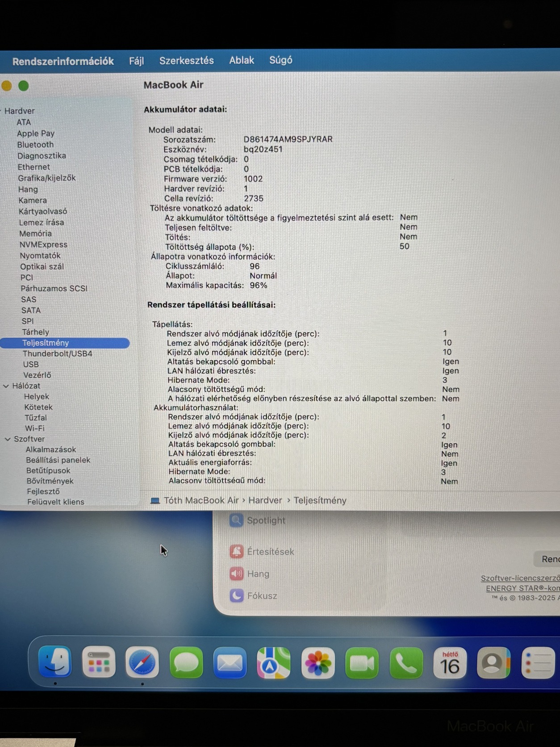This screenshot has height=747, width=560.
Task: Open Szoftver-licencszerződés link
Action: pyautogui.click(x=520, y=578)
